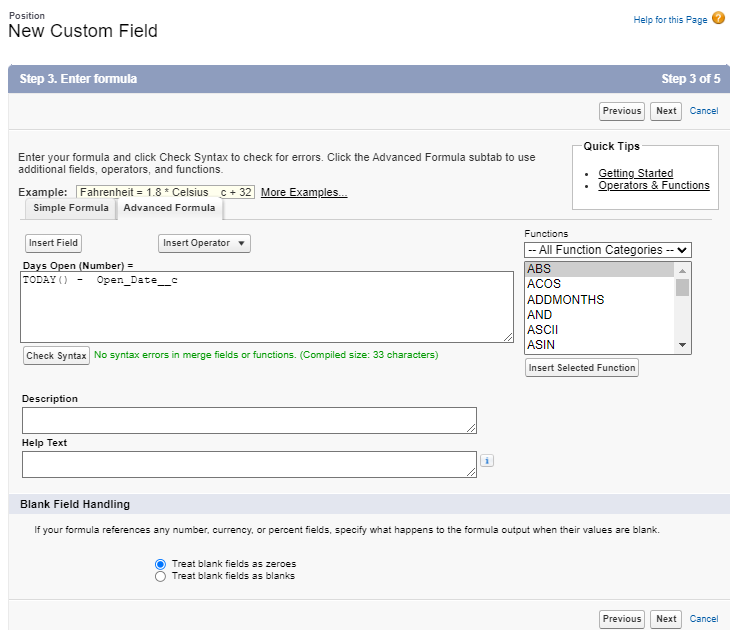Click the orange help question mark icon

coord(718,19)
